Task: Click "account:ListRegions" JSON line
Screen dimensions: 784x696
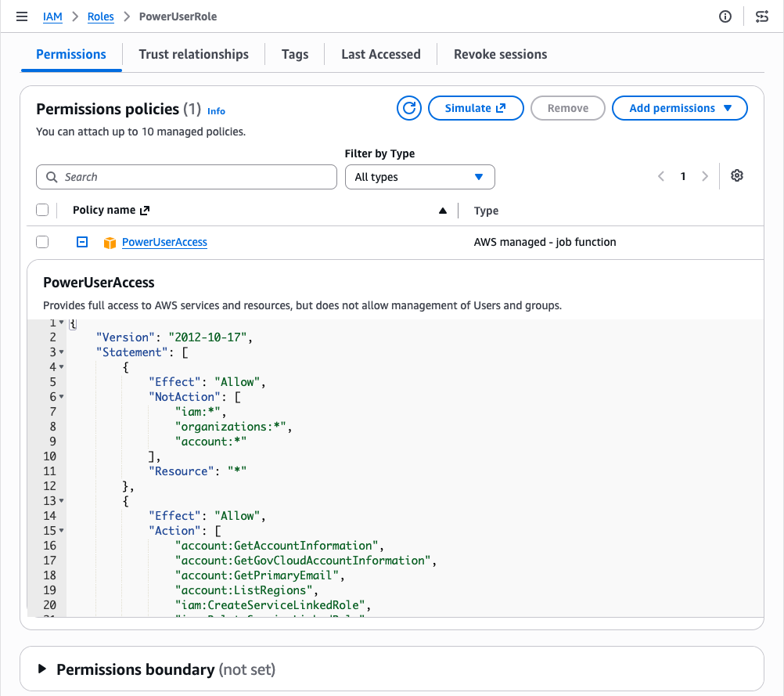Action: [246, 590]
